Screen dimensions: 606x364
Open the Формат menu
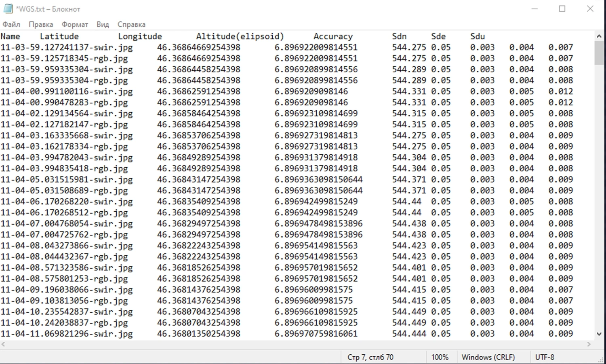[x=75, y=24]
